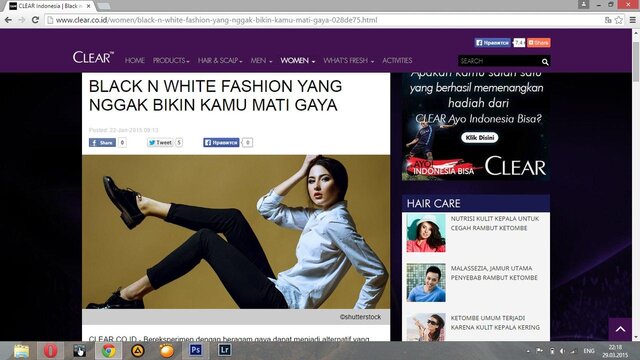Click the translate page icon in address bar
640x360 pixels.
pos(608,20)
